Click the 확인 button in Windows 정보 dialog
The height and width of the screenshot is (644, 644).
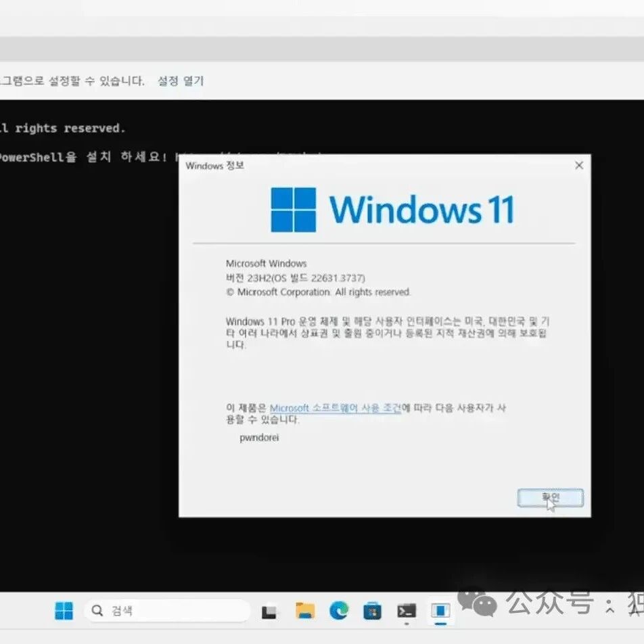550,498
